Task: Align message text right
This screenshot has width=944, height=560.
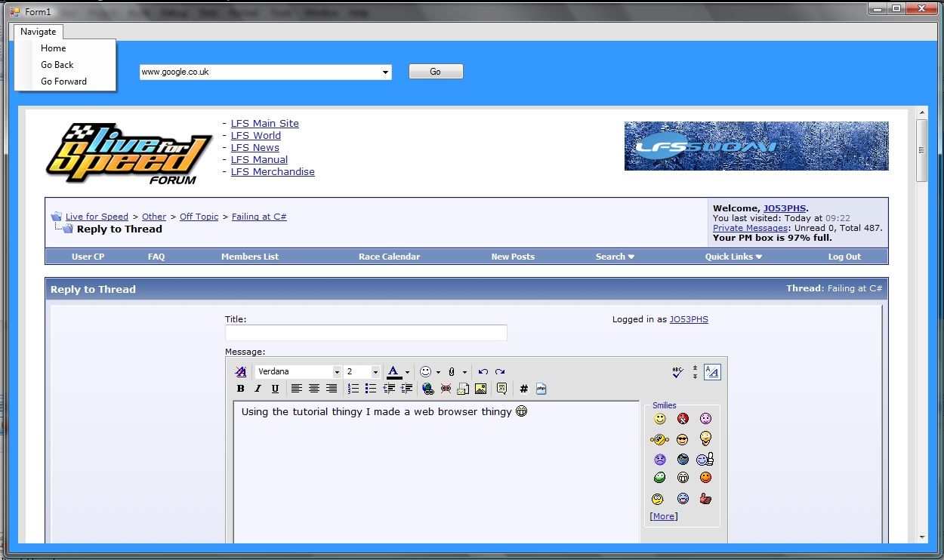Action: coord(332,389)
